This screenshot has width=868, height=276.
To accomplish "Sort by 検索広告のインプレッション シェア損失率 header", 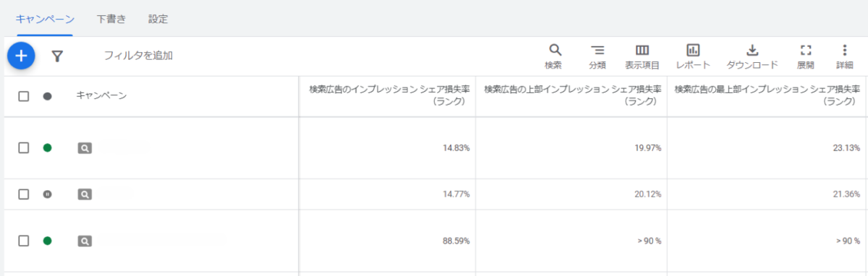I will [389, 96].
